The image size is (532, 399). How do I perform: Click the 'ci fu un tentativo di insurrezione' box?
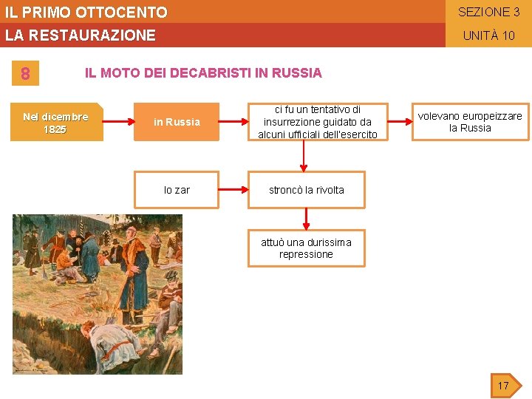(318, 122)
